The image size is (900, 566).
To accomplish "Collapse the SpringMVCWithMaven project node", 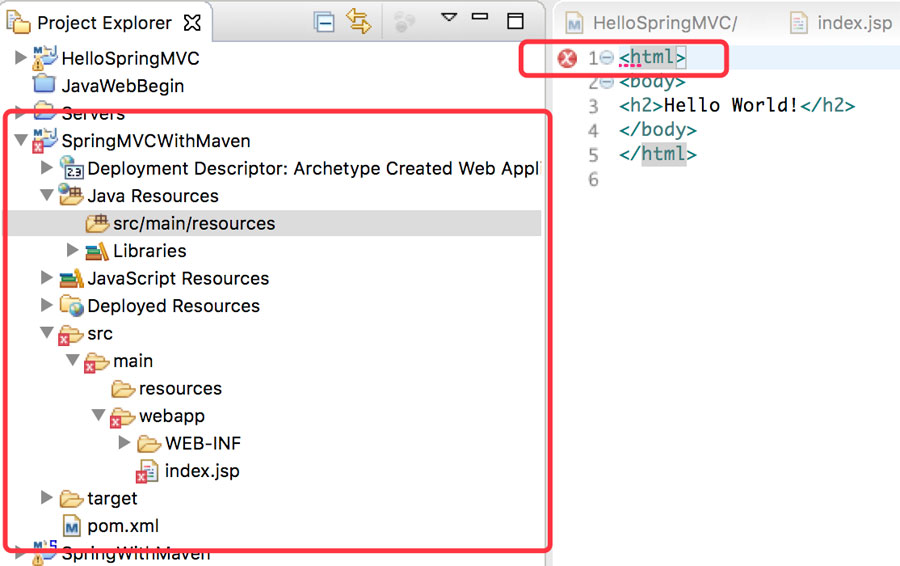I will pos(21,141).
